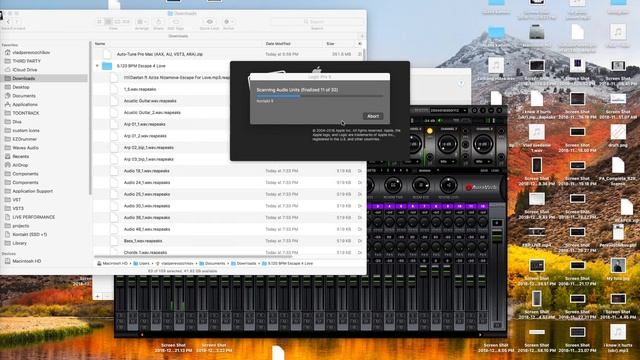Collapse the 9.120 BPM Escape 4 Love folder

click(97, 66)
